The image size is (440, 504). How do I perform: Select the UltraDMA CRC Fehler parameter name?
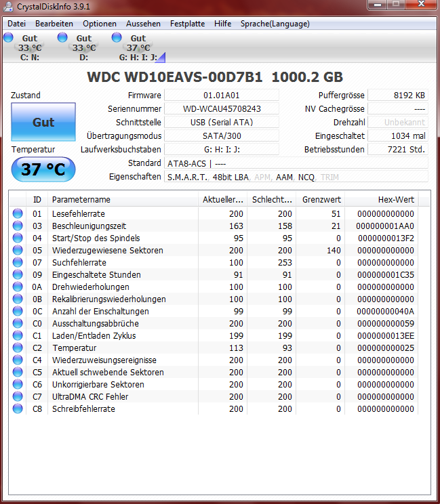click(x=90, y=397)
